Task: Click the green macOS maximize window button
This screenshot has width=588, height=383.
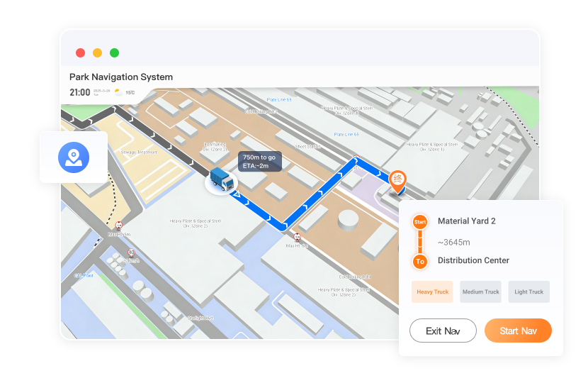Action: (x=114, y=52)
